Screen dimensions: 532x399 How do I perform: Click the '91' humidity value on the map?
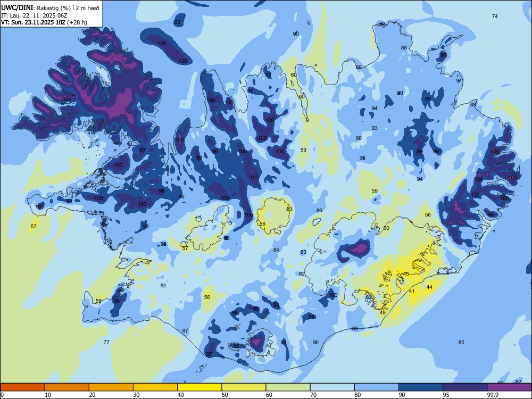pos(459,81)
